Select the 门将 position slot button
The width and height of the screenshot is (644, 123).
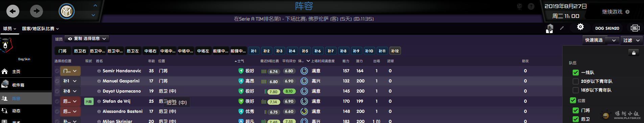(63, 51)
